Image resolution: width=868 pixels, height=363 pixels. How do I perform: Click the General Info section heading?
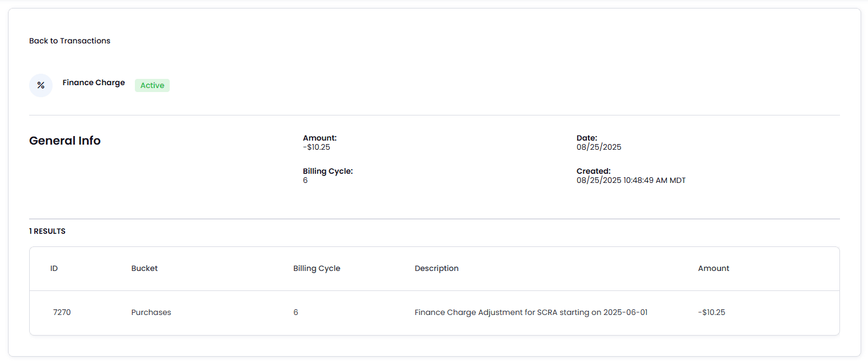click(65, 141)
